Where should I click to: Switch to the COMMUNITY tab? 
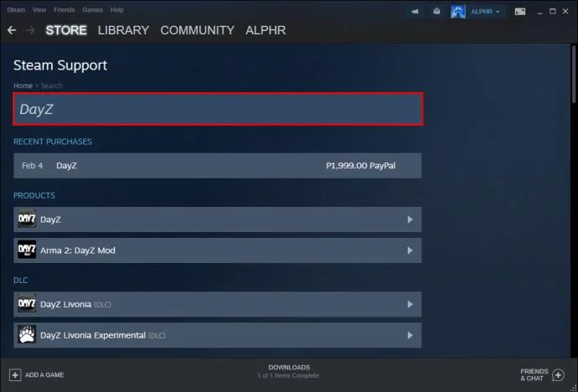tap(197, 30)
